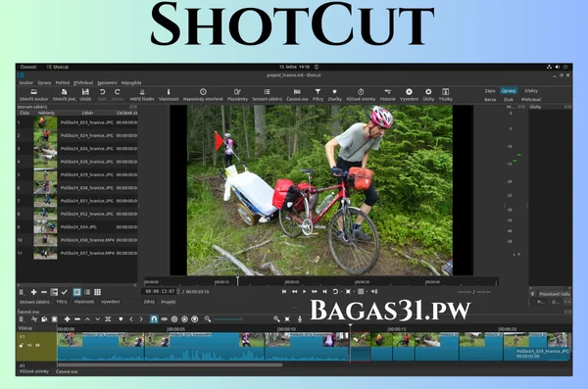Toggle V1 track lock icon
Screen dimensions: 588x389
22,346
